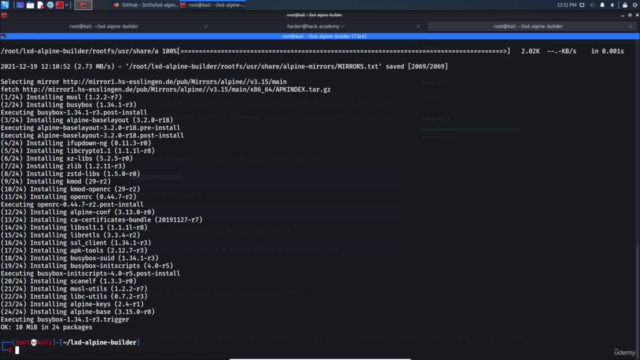Open the text editor panel launcher
640x360 pixels.
point(40,5)
